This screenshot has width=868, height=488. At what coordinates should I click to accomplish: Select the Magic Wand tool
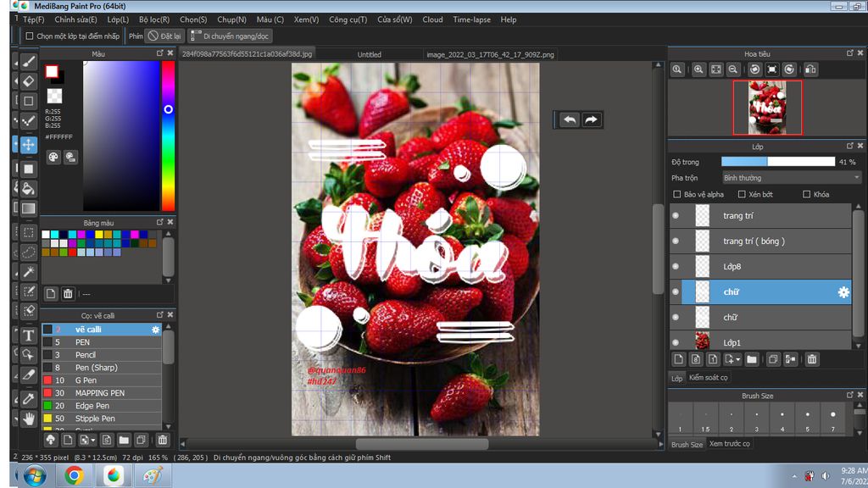[x=29, y=272]
